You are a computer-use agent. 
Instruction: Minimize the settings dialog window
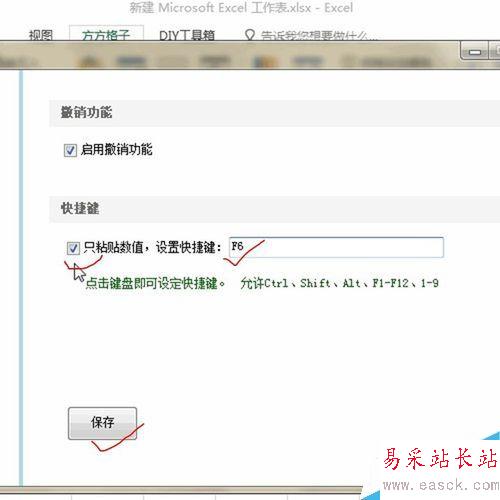click(475, 52)
